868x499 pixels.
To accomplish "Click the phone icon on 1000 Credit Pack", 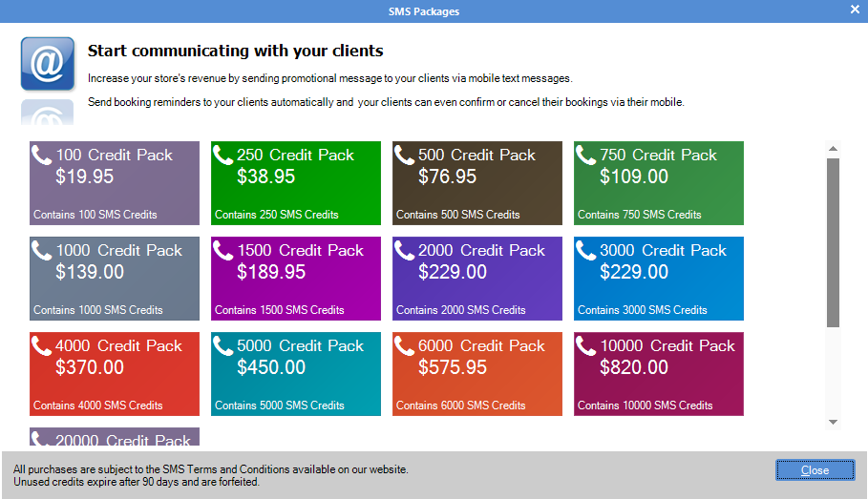I will click(42, 250).
